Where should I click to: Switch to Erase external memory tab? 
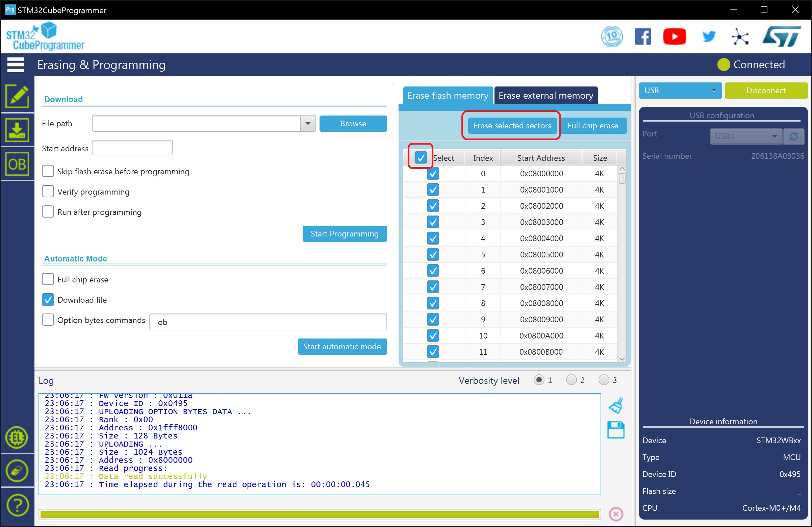pyautogui.click(x=545, y=95)
